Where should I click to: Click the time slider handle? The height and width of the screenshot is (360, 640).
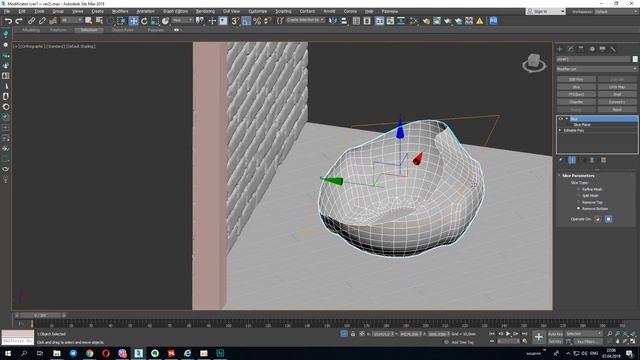40,316
